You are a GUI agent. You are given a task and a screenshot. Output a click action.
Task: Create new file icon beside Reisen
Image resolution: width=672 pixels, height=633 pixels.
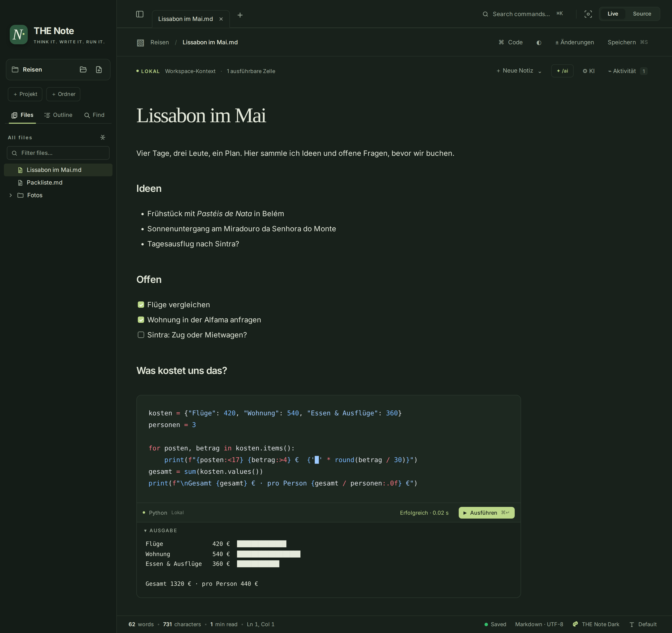coord(99,70)
